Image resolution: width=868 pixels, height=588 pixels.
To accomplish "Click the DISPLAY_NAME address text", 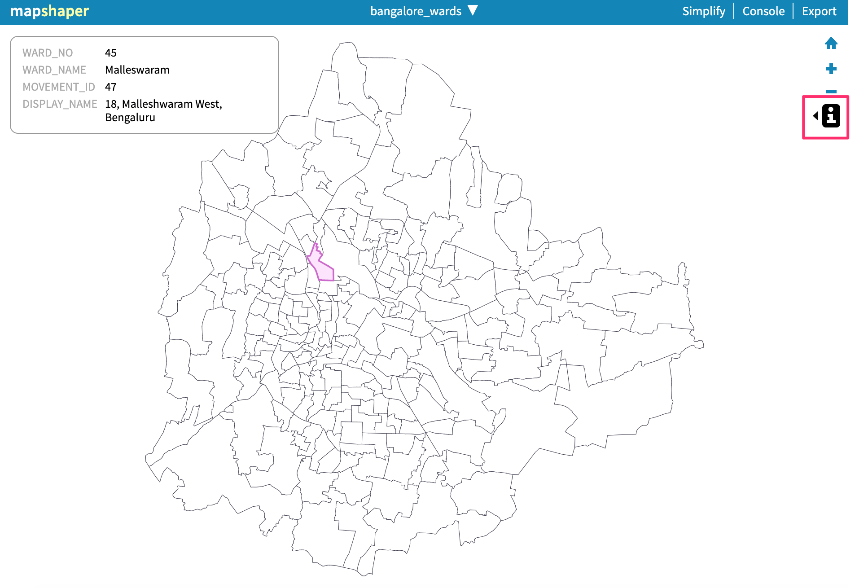I will (x=163, y=104).
